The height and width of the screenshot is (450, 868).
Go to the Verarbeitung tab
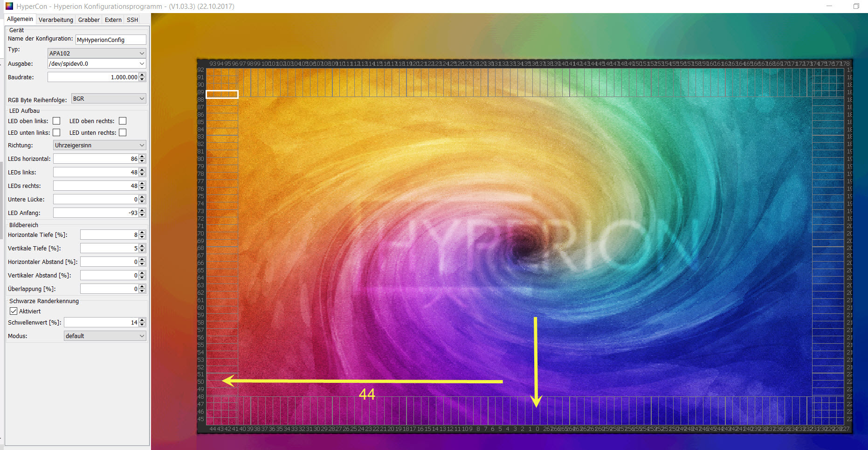(x=55, y=20)
